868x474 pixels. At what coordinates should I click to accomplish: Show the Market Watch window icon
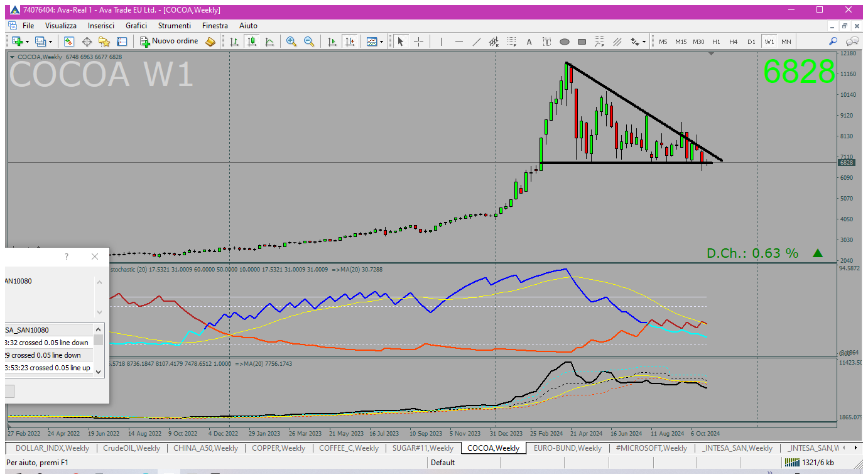point(69,41)
